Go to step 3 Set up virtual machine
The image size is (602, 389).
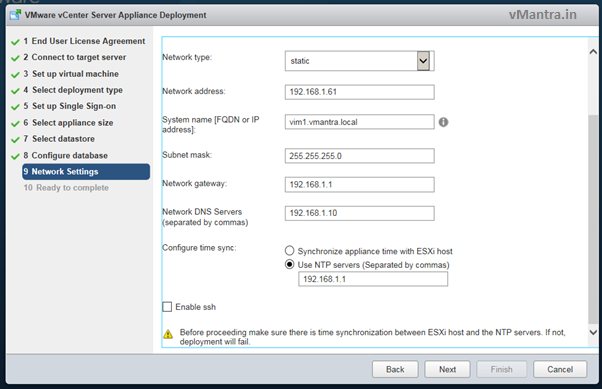click(71, 74)
